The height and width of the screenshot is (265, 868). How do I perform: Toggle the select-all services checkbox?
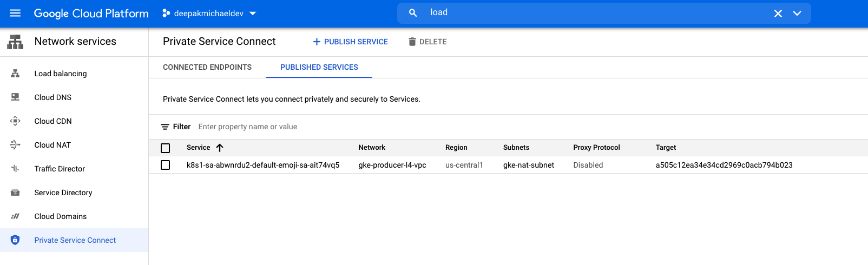(x=166, y=148)
